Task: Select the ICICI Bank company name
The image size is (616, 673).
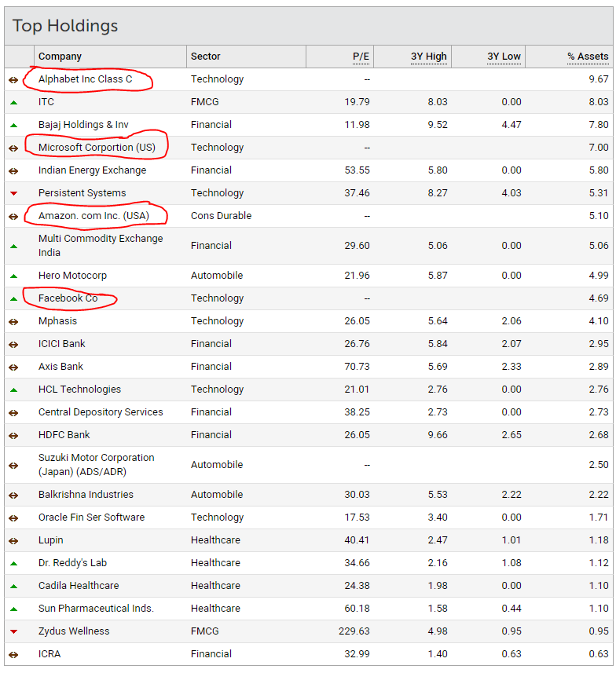Action: click(x=62, y=343)
